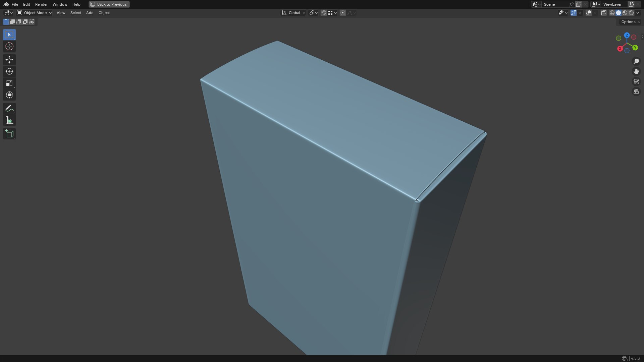Activate the 3D Cursor tool
Viewport: 644px width, 362px height.
coord(9,46)
